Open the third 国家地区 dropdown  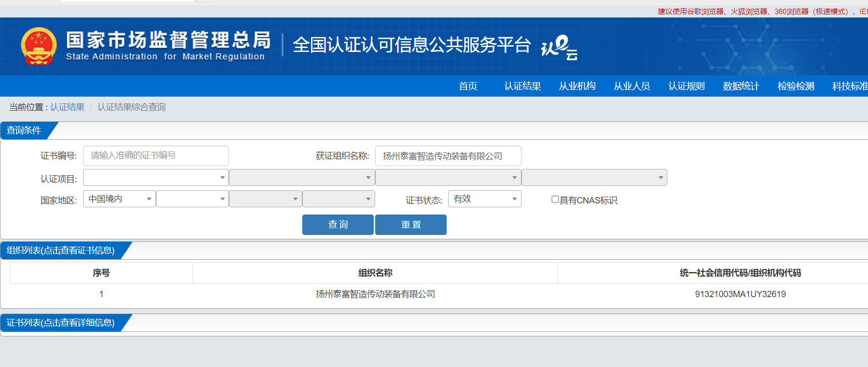[265, 199]
